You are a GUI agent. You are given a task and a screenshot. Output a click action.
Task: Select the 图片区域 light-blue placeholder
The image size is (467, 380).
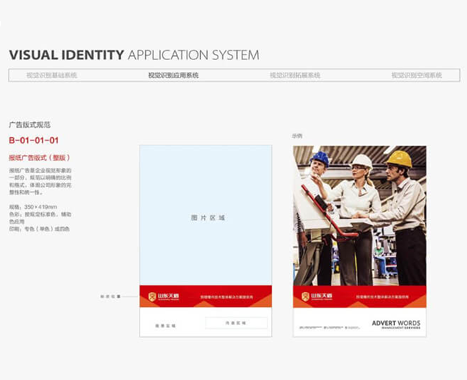[206, 215]
